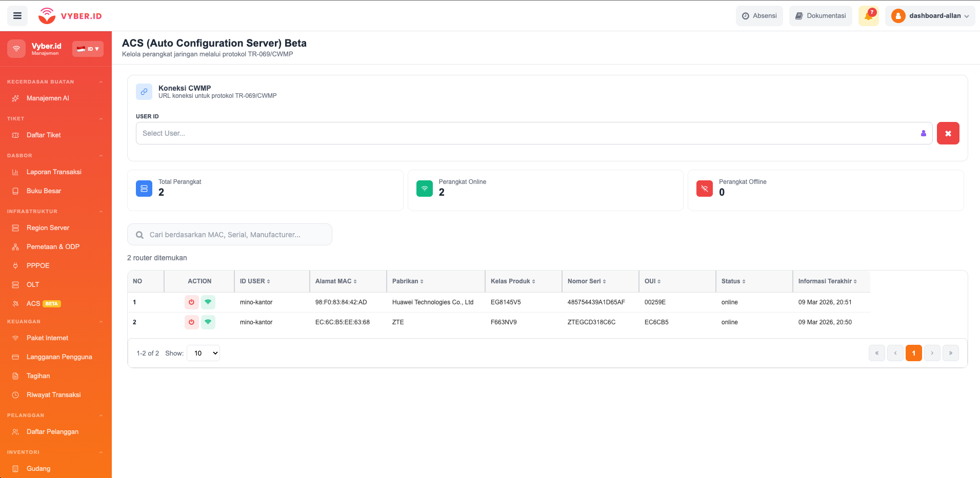Screen dimensions: 980x478
Task: Click the Absensi button
Action: (x=759, y=15)
